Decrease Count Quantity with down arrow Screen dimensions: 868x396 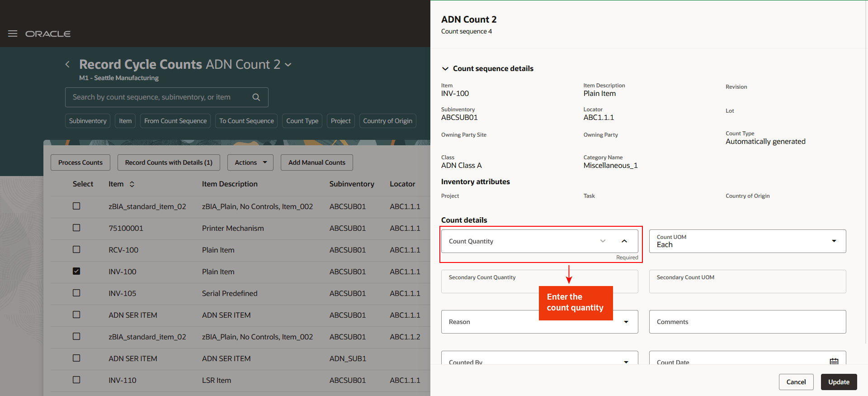tap(603, 241)
